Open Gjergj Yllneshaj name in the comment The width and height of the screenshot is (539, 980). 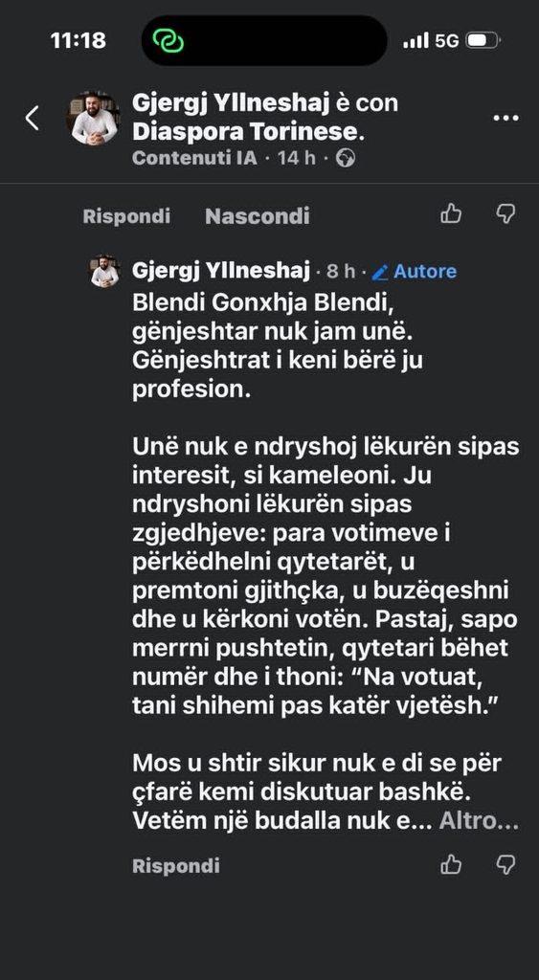click(x=221, y=271)
